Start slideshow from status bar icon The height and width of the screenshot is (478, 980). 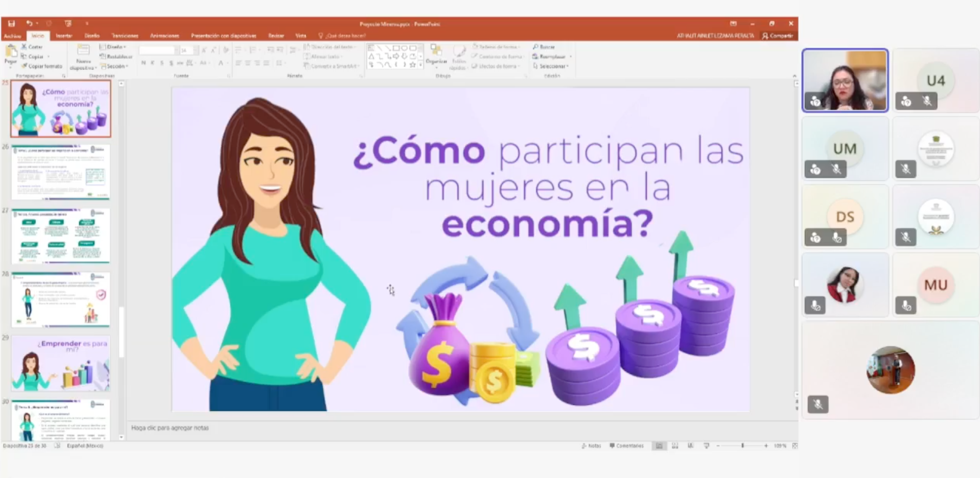(706, 445)
